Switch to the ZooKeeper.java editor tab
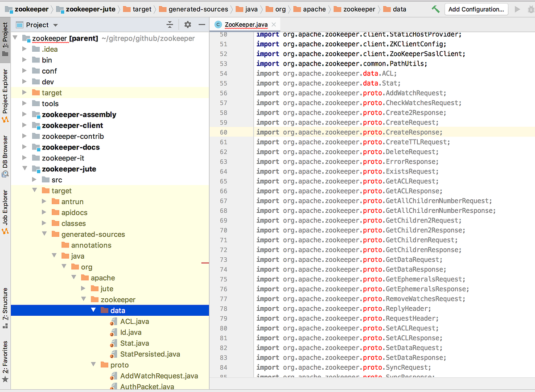The image size is (535, 392). point(245,25)
